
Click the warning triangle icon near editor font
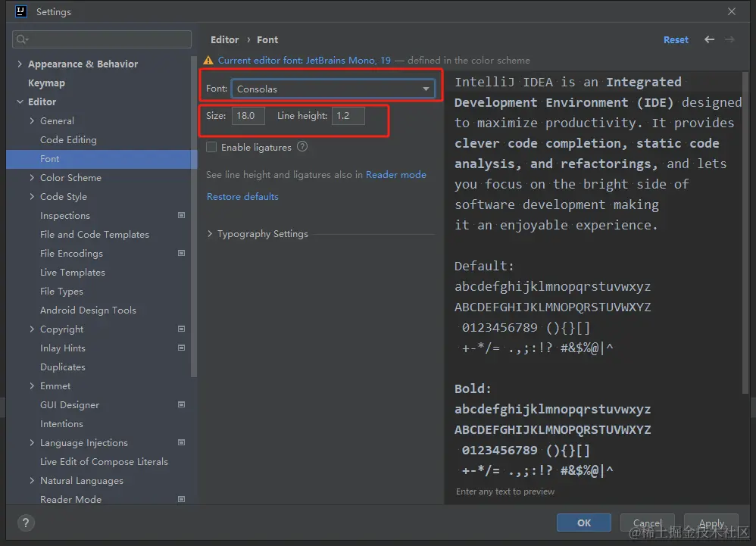[208, 61]
